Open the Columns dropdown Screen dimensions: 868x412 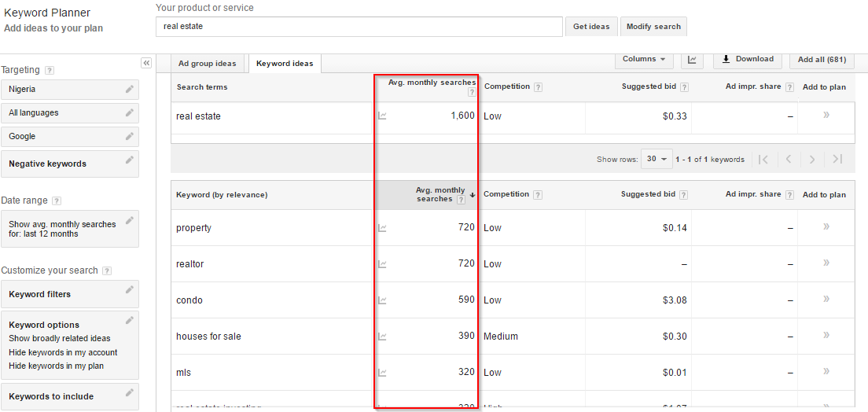[643, 60]
